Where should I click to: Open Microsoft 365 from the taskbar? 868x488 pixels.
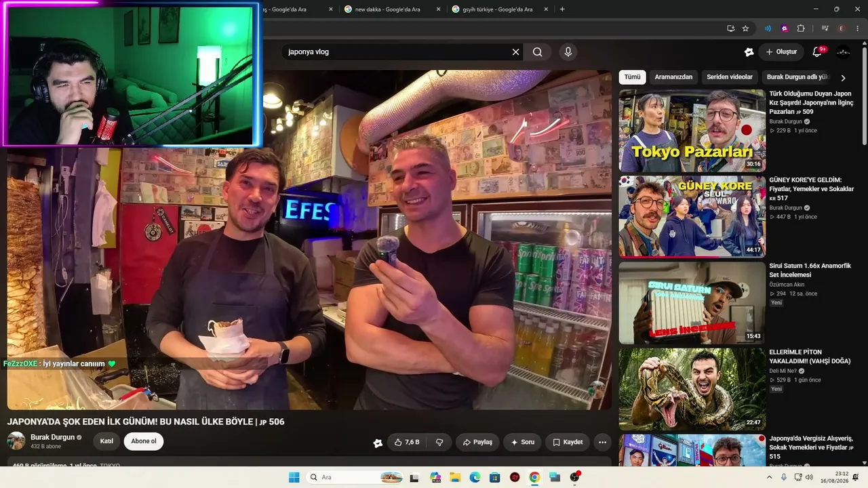pos(435,477)
